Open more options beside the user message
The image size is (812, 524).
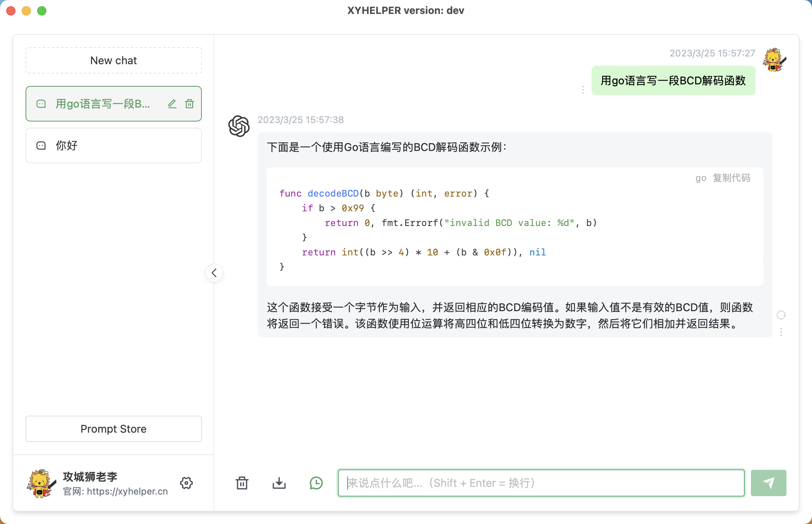[x=583, y=90]
